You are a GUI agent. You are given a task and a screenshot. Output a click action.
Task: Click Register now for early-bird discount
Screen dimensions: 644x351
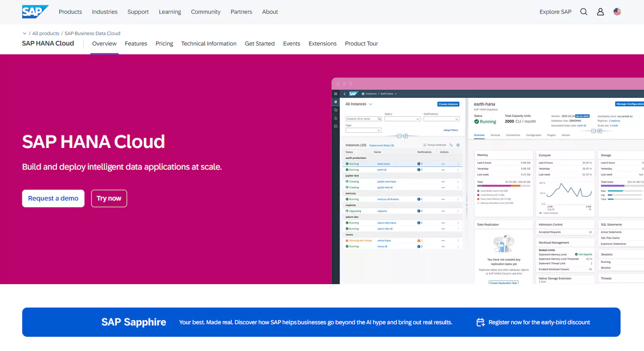click(x=539, y=322)
